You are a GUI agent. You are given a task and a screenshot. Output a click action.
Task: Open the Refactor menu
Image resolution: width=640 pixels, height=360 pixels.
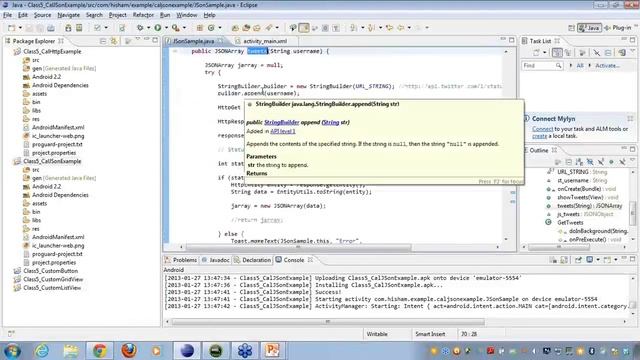pos(143,15)
